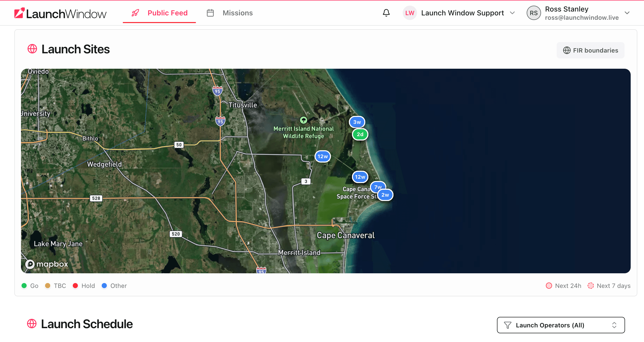This screenshot has height=342, width=644.
Task: Select the 3w launch site marker
Action: point(357,122)
